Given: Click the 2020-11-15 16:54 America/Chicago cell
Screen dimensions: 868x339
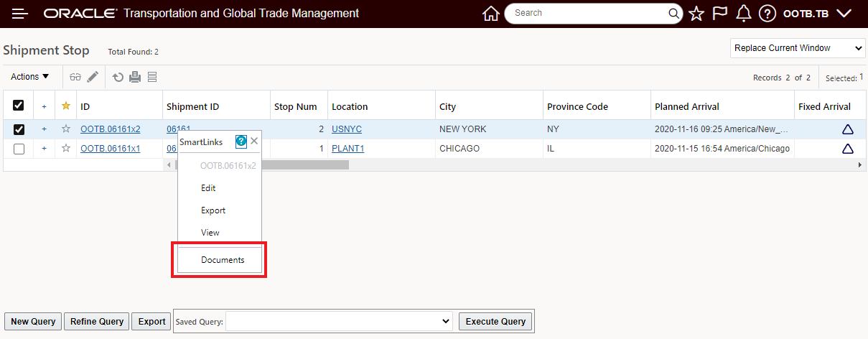Looking at the screenshot, I should pos(722,149).
